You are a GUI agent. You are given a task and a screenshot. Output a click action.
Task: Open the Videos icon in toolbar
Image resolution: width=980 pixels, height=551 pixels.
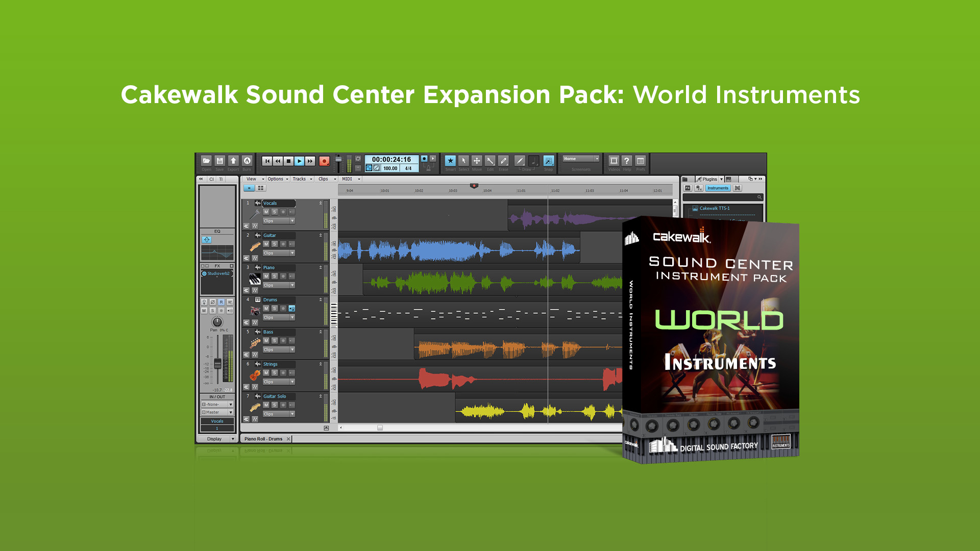click(x=614, y=161)
